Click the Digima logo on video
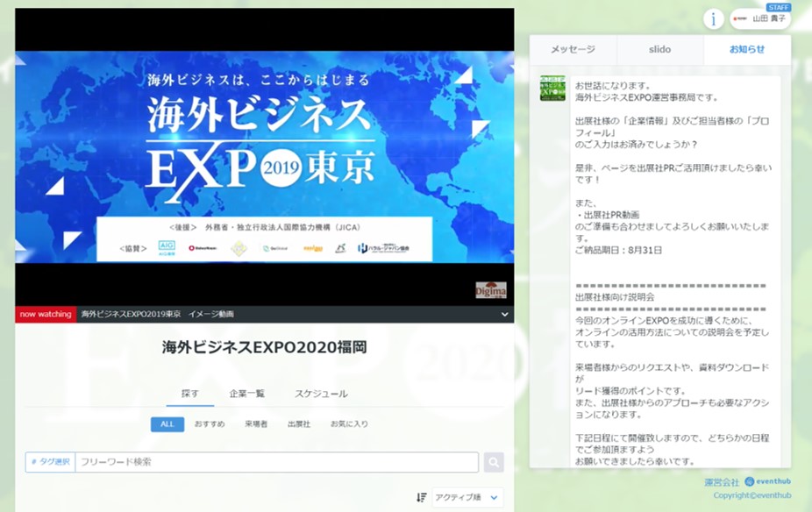This screenshot has height=512, width=812. tap(491, 289)
